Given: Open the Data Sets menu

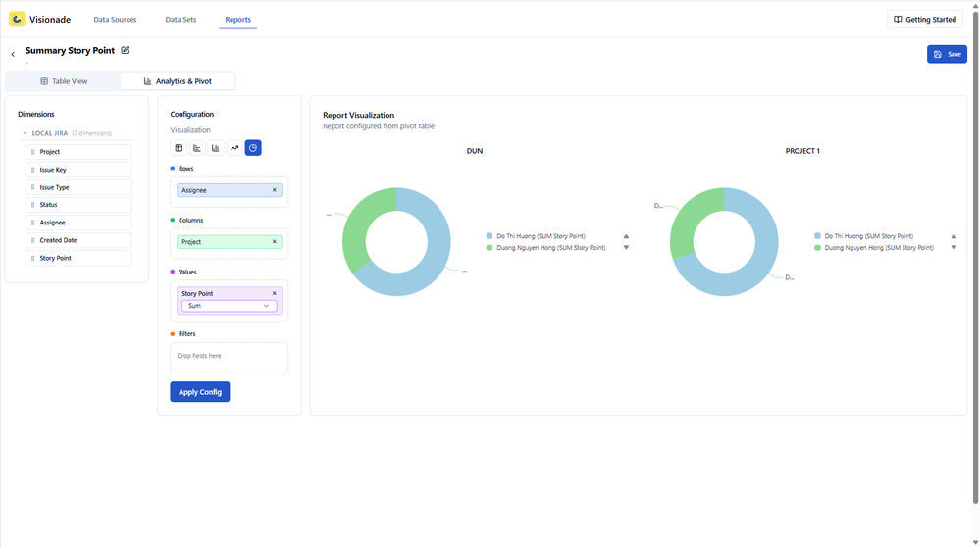Looking at the screenshot, I should (x=181, y=20).
